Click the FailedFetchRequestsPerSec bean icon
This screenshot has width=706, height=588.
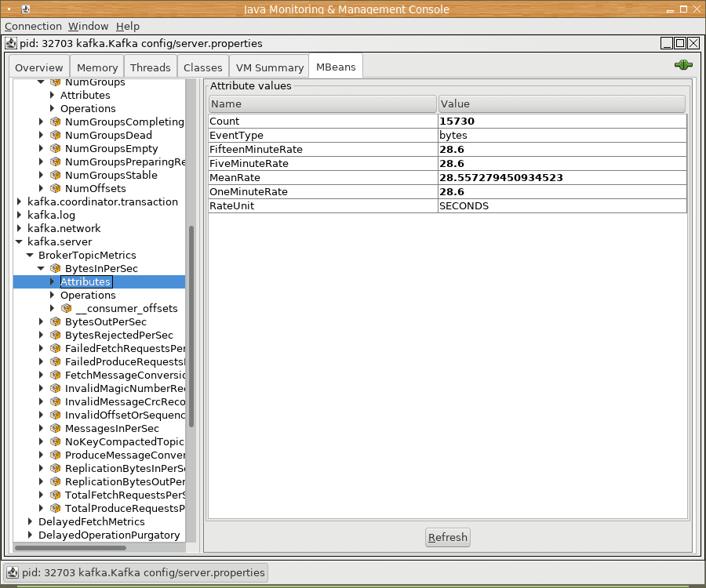(x=56, y=348)
